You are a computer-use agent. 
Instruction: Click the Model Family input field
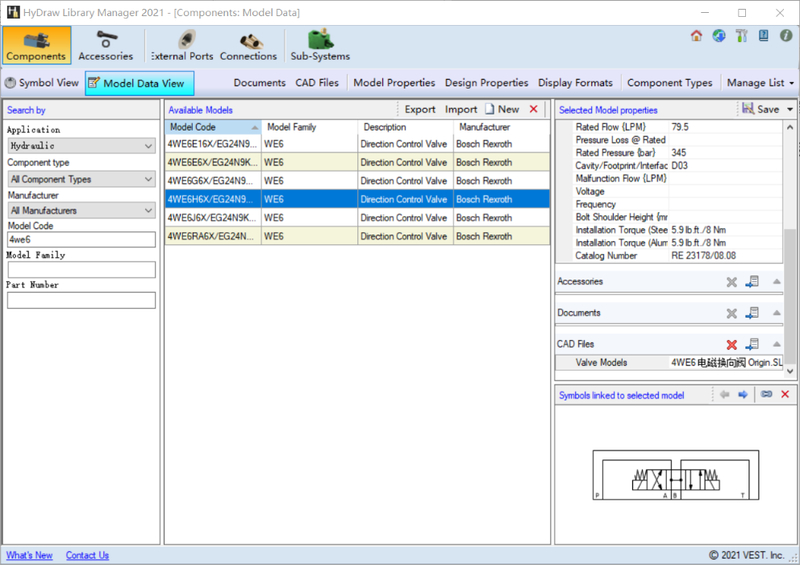[81, 269]
